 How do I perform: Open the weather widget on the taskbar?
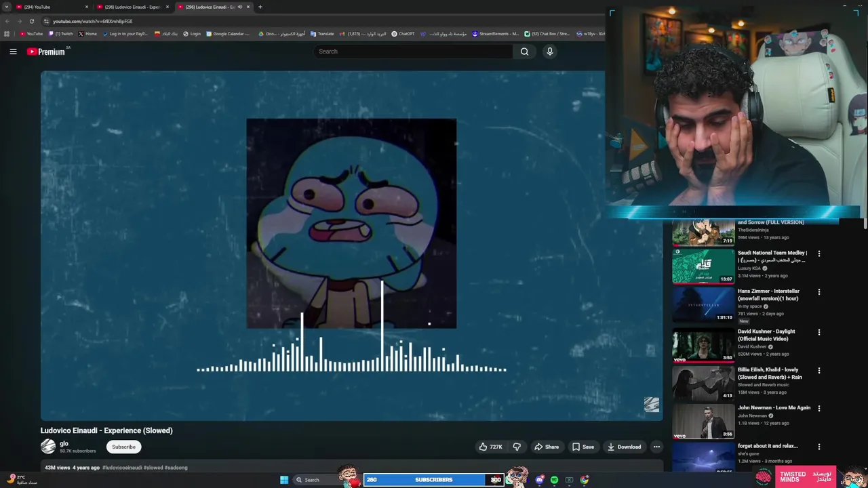[22, 480]
